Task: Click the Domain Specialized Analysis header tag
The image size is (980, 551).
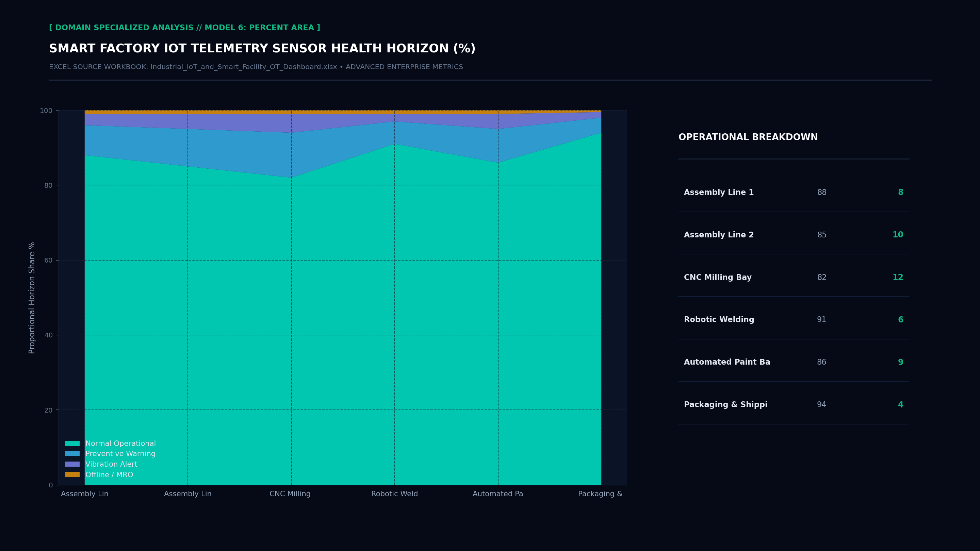Action: click(184, 28)
